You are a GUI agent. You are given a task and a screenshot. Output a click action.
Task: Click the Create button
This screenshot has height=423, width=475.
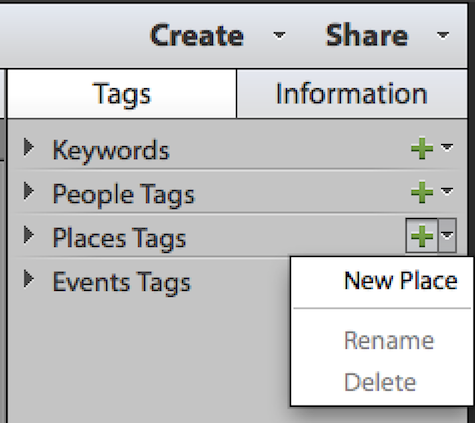(197, 35)
